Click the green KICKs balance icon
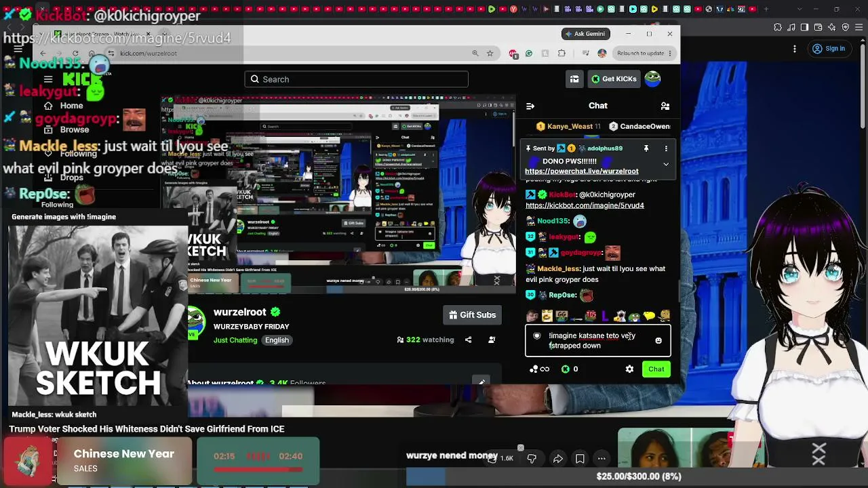868x488 pixels. coord(566,369)
